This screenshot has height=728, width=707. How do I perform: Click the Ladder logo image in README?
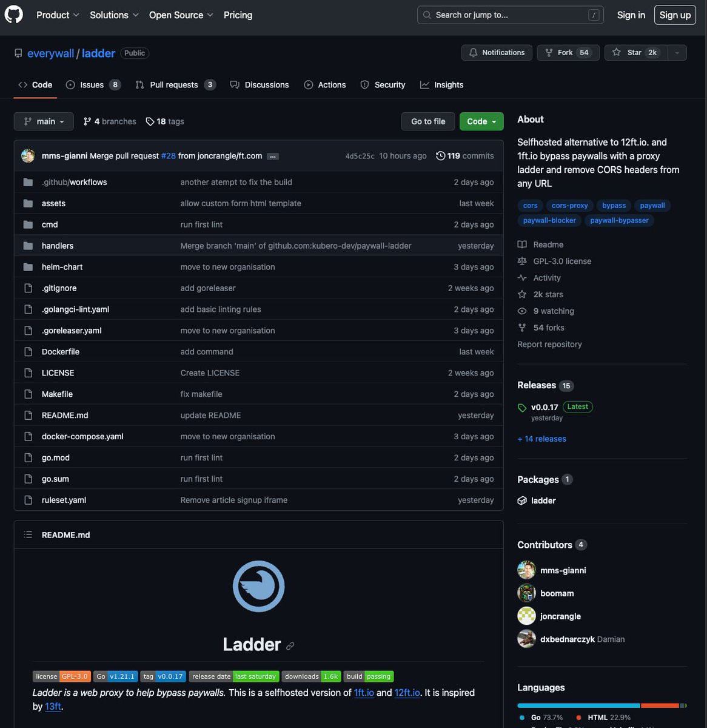(x=258, y=586)
